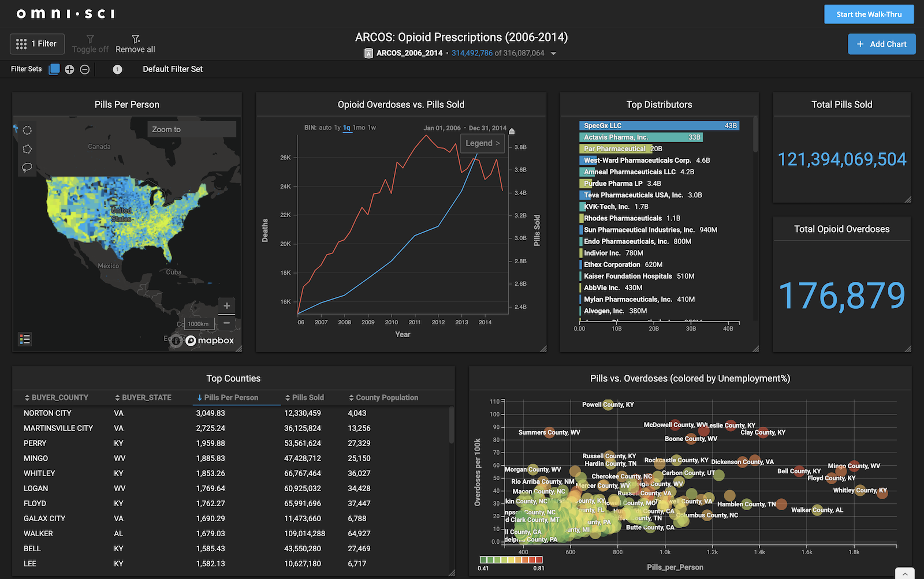
Task: Click the ARCOS_2006_2014 table icon
Action: pyautogui.click(x=368, y=53)
